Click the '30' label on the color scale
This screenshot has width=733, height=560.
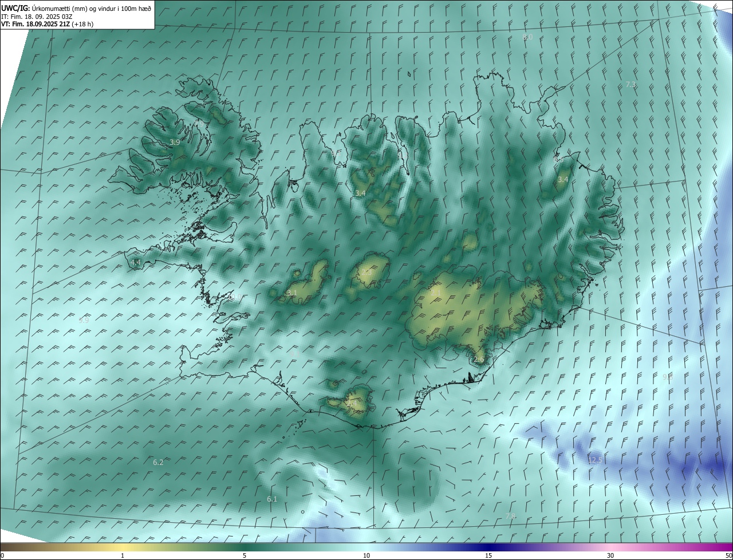610,556
